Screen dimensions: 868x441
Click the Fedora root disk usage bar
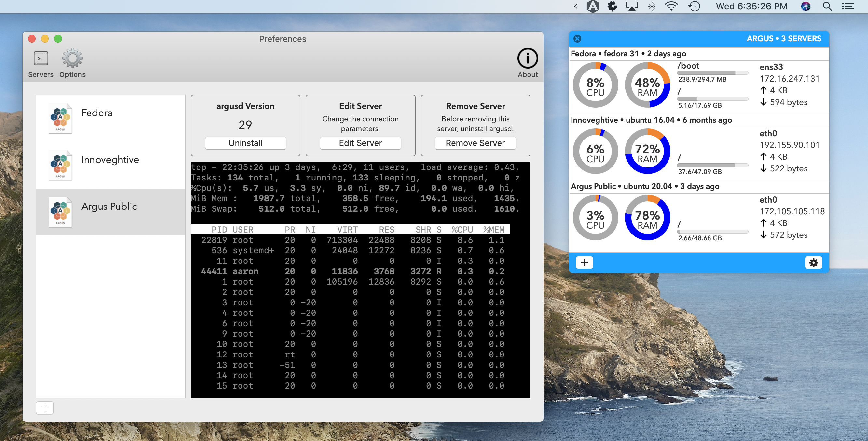point(712,99)
